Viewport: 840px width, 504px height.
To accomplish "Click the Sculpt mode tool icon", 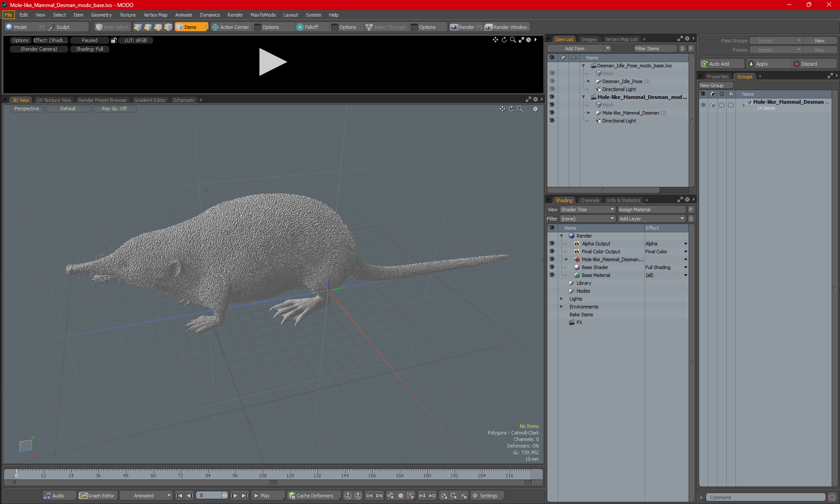I will point(52,27).
